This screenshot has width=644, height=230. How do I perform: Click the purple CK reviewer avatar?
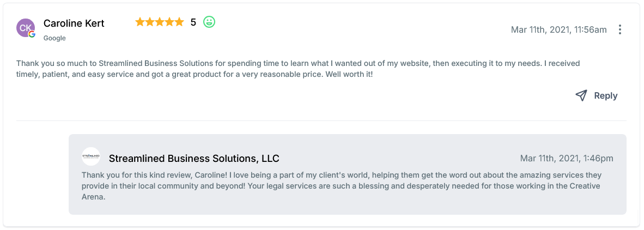point(25,27)
